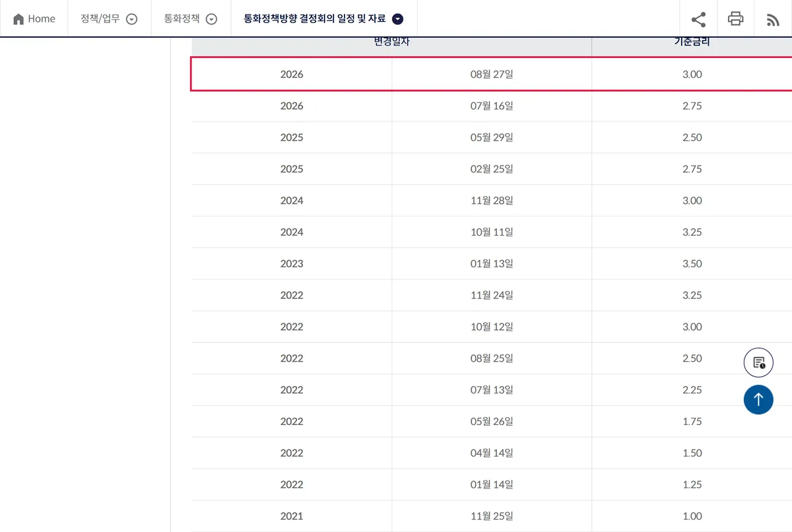Click the 2023 year cell
Screen dimensions: 792x532
pos(292,263)
